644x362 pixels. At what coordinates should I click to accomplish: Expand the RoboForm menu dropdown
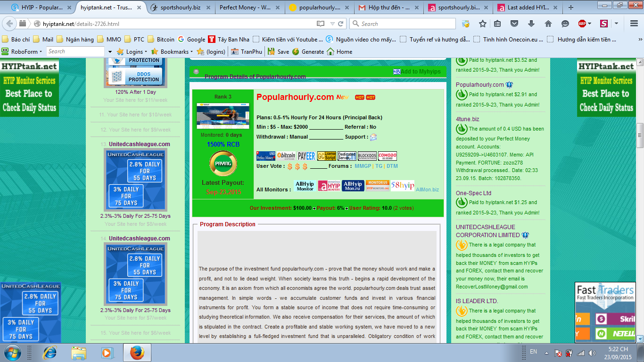(41, 52)
